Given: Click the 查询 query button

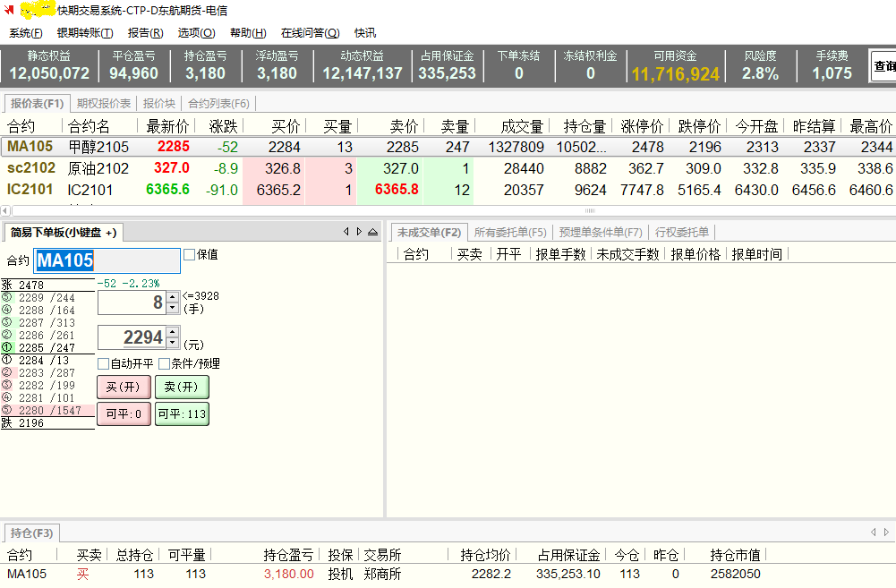Looking at the screenshot, I should tap(883, 66).
